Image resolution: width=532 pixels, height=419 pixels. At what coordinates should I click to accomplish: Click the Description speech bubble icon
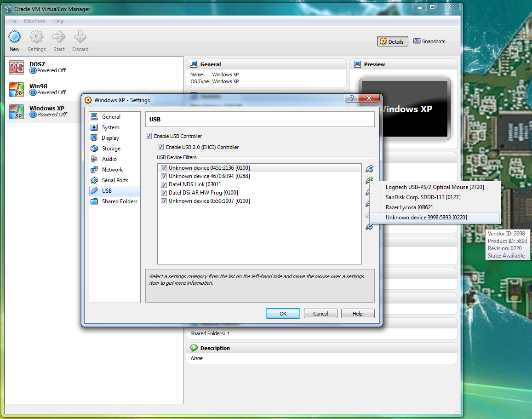click(x=194, y=348)
